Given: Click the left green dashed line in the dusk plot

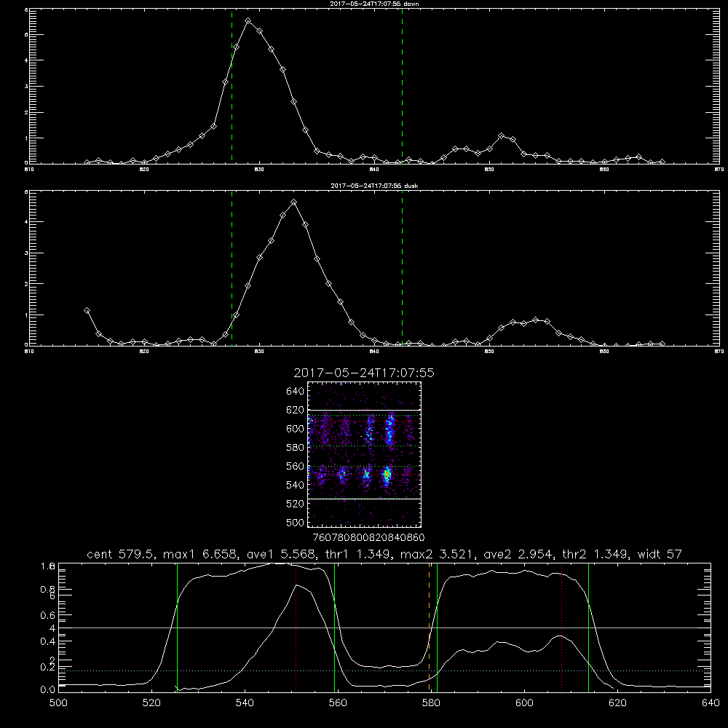Looking at the screenshot, I should point(232,268).
